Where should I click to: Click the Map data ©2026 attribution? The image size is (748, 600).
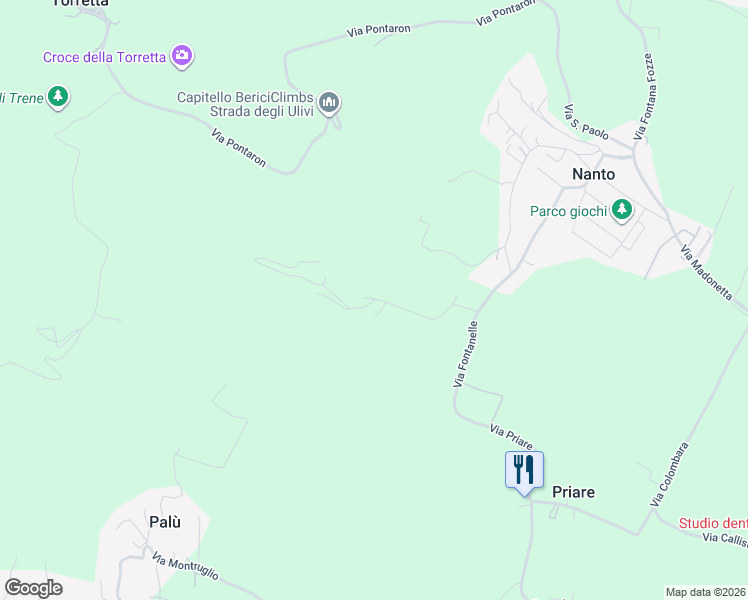706,592
